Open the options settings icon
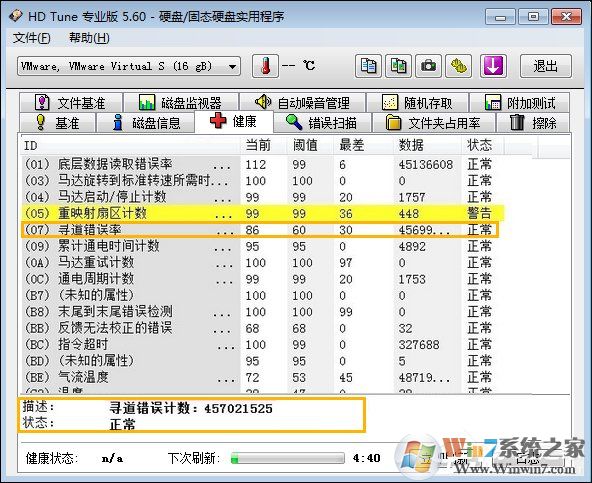The image size is (592, 483). tap(459, 66)
